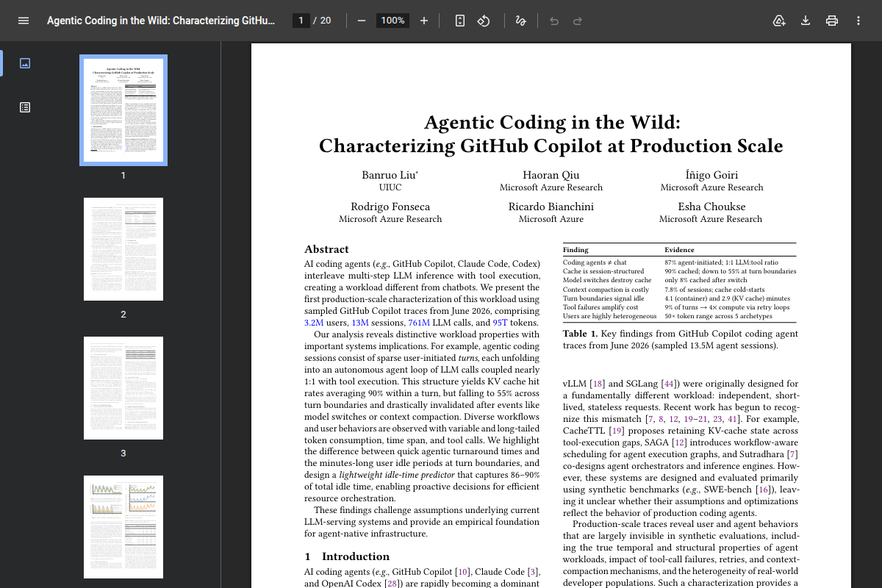Rotate the document counterclockwise
Image resolution: width=882 pixels, height=588 pixels.
point(484,21)
